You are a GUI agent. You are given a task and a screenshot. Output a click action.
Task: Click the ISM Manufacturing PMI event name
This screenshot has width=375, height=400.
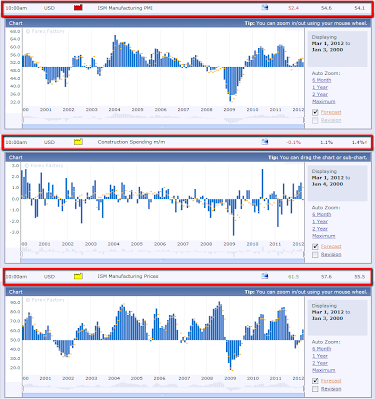point(125,8)
